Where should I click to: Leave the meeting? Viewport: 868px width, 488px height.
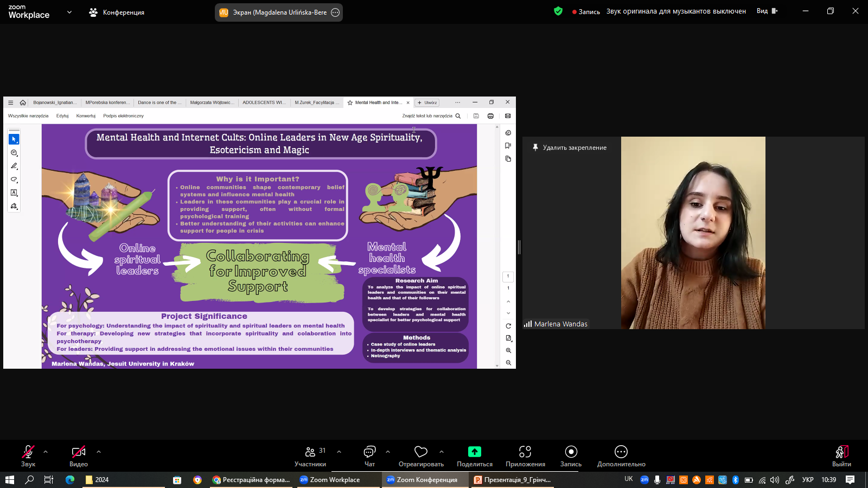841,455
